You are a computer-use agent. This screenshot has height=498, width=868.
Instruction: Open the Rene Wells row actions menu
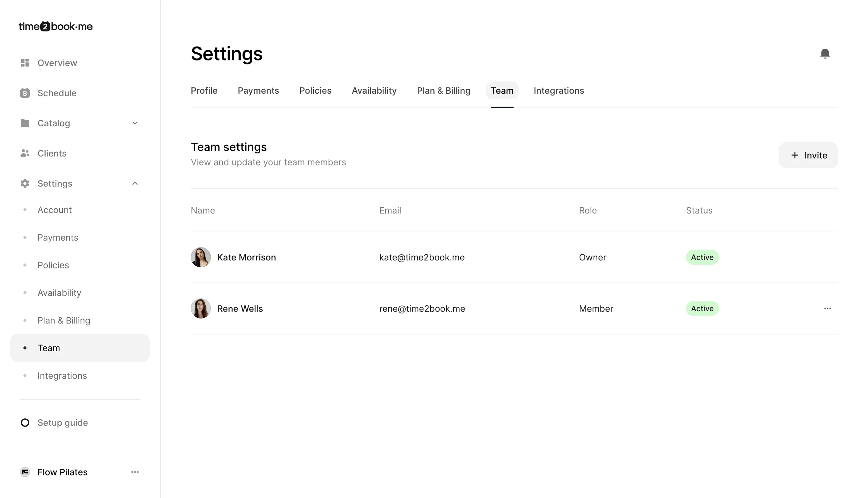click(827, 308)
